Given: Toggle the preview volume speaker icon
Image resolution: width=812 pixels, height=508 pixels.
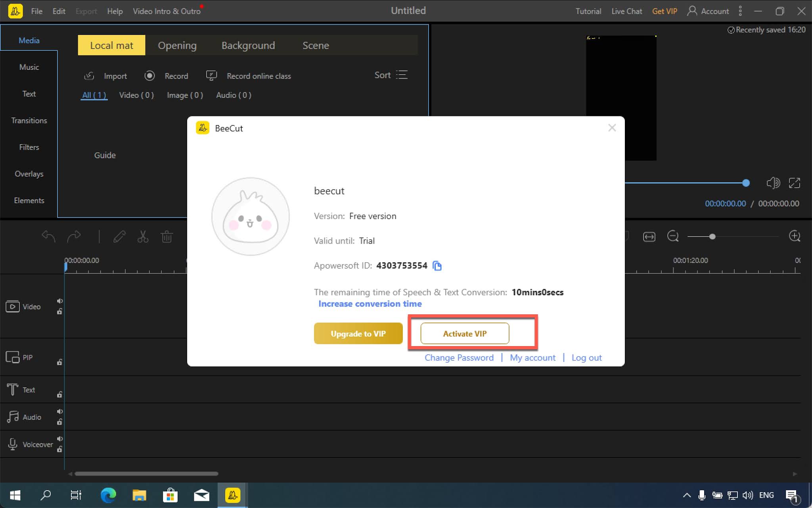Looking at the screenshot, I should coord(773,183).
